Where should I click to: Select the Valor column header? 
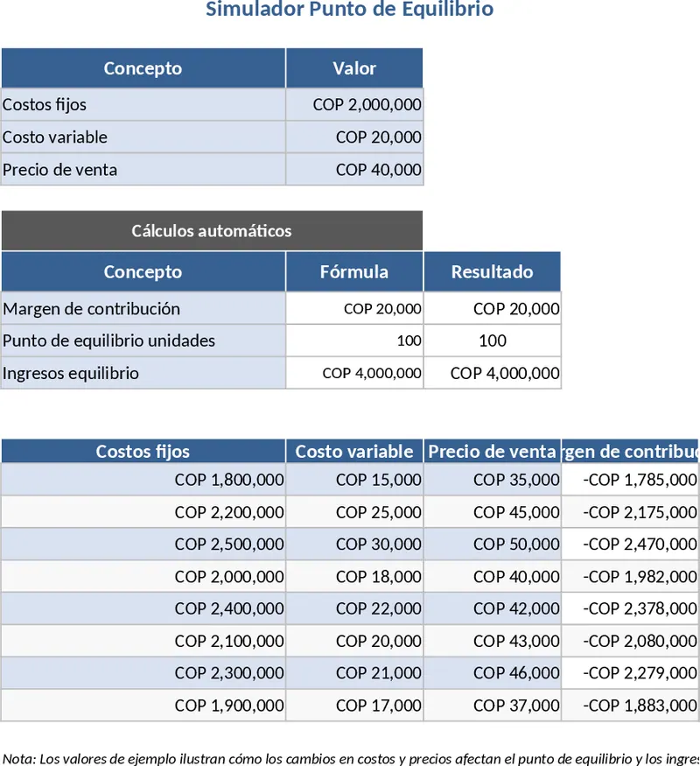(354, 68)
